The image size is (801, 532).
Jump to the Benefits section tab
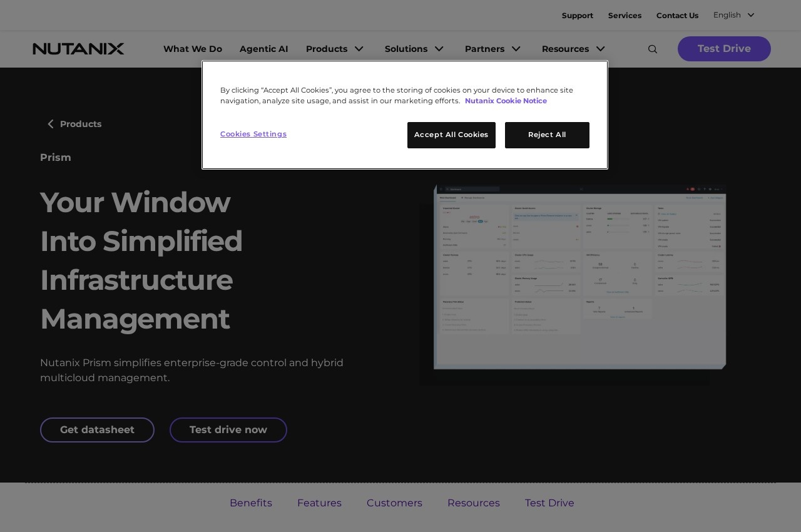coord(251,503)
